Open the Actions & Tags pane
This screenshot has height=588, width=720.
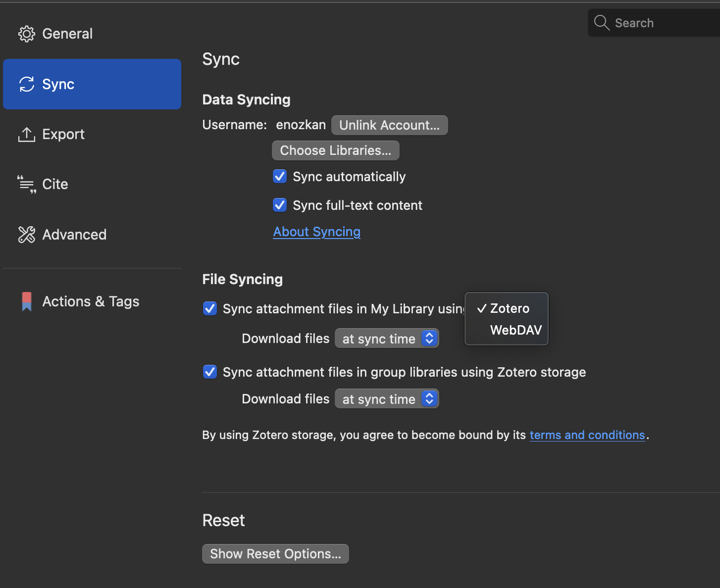(x=92, y=301)
